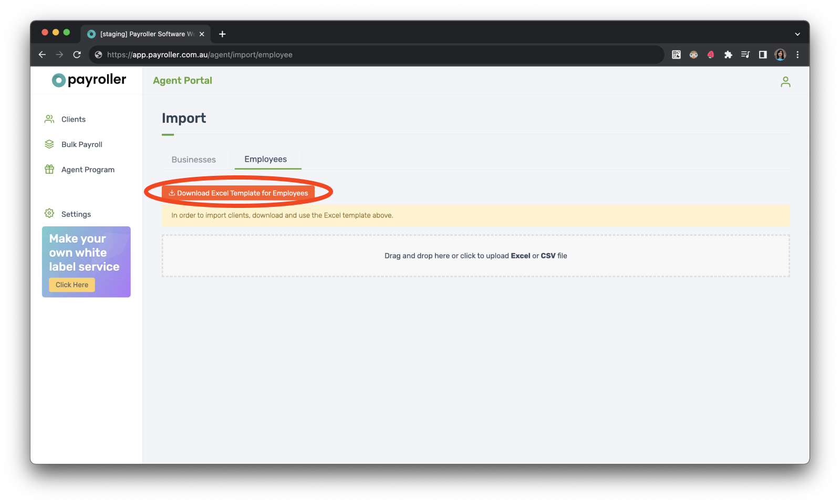Image resolution: width=840 pixels, height=504 pixels.
Task: Open the QR code extension
Action: [676, 55]
